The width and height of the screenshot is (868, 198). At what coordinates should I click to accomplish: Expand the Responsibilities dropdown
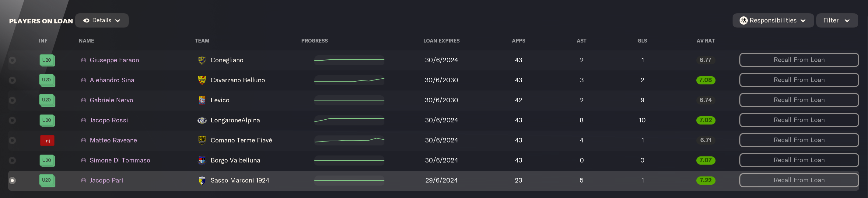(x=773, y=21)
